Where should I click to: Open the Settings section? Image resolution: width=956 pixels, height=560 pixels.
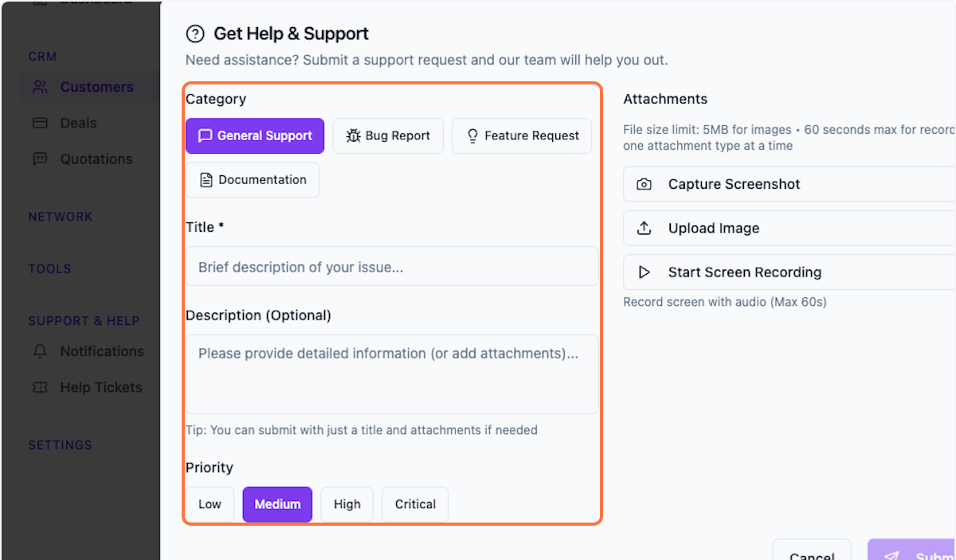click(60, 444)
